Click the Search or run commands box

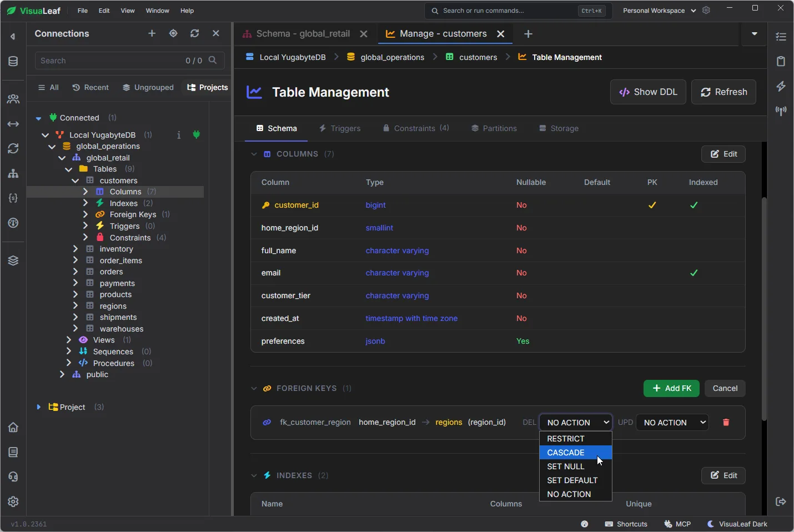519,11
